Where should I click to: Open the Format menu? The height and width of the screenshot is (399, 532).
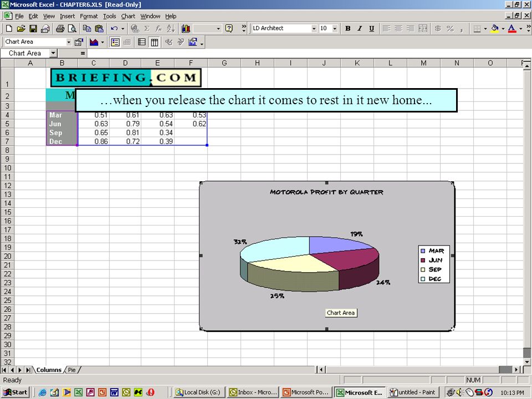89,16
